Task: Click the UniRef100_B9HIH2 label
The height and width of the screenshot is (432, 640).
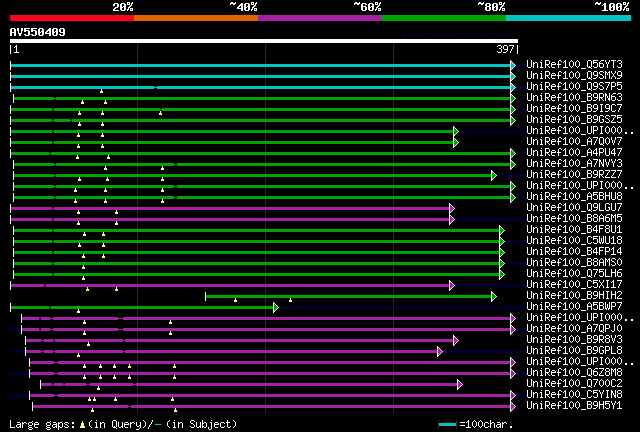Action: [x=574, y=296]
